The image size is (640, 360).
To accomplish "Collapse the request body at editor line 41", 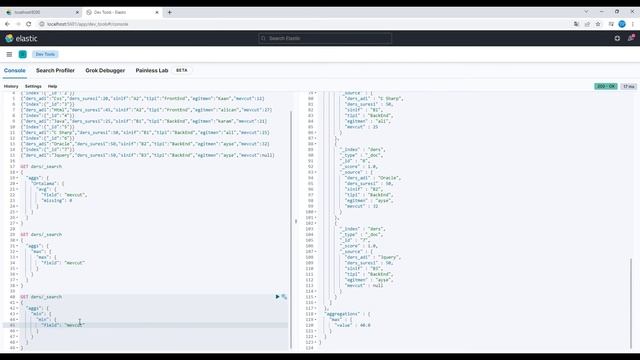I will click(x=17, y=302).
